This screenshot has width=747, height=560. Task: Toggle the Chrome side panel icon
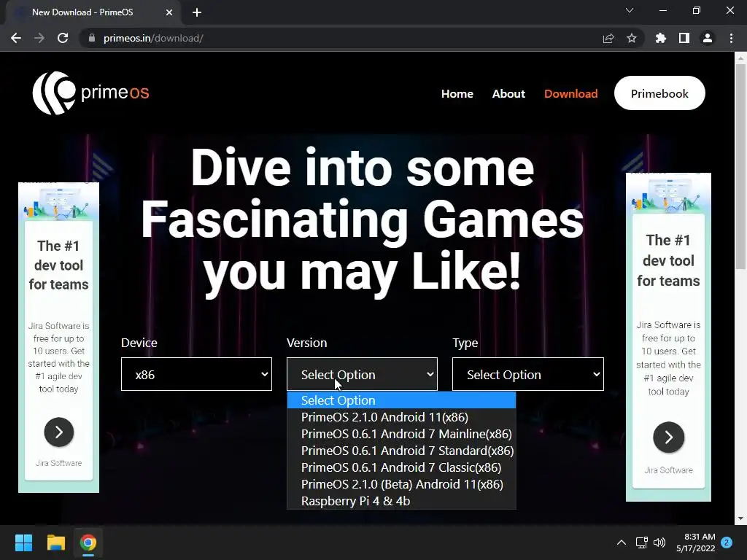tap(684, 38)
